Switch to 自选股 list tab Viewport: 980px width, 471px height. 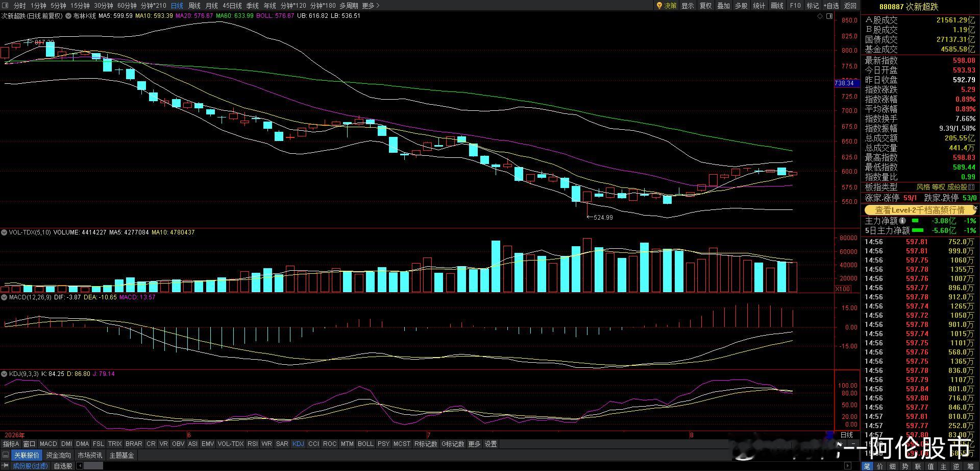[63, 466]
